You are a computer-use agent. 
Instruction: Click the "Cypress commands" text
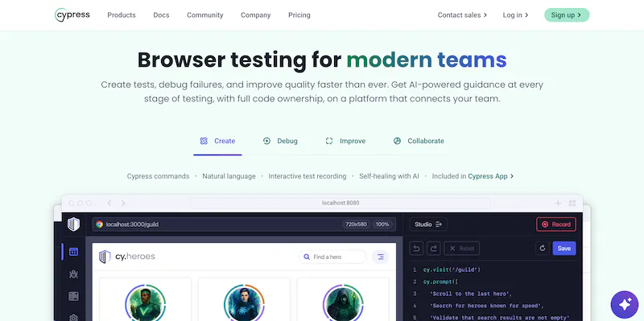[158, 176]
